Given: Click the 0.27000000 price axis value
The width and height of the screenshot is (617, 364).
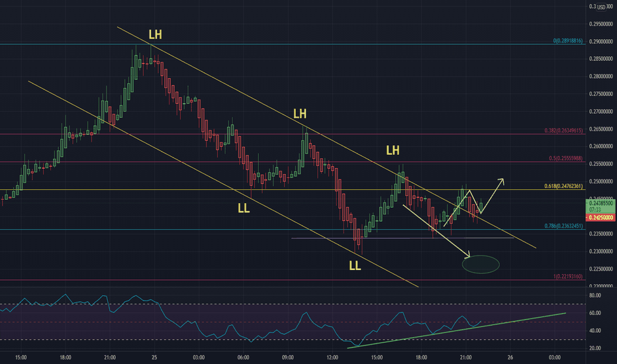Looking at the screenshot, I should coord(601,111).
